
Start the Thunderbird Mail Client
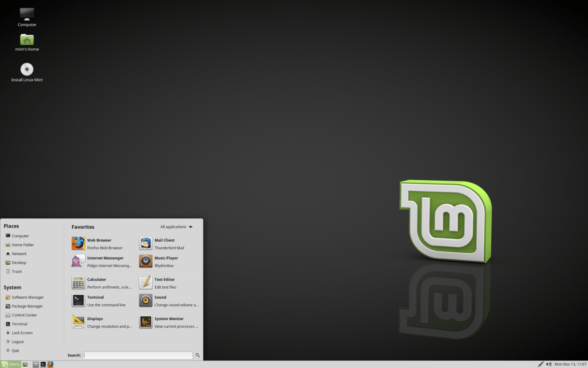pos(165,243)
